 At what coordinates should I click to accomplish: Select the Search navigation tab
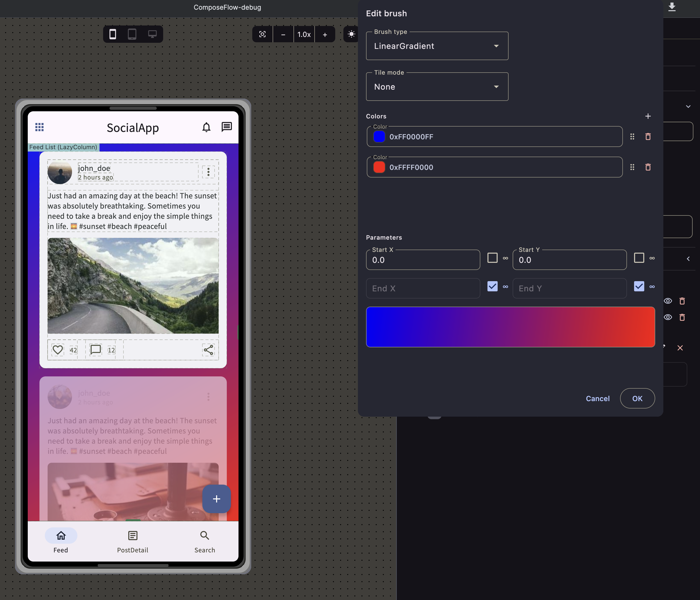pyautogui.click(x=205, y=541)
